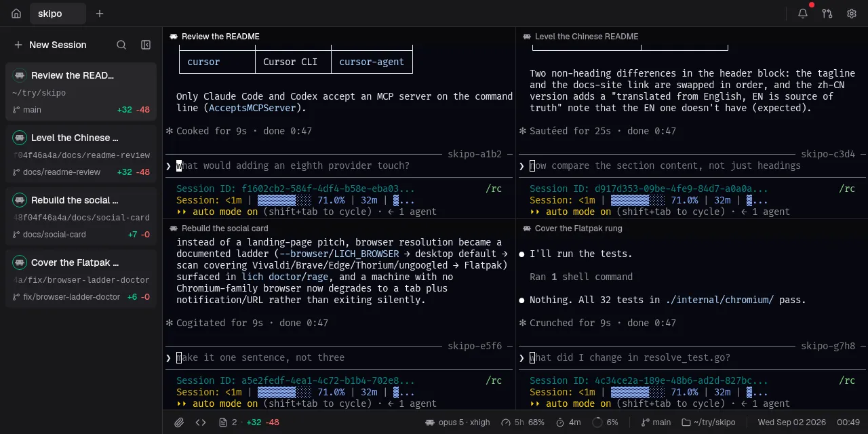868x434 pixels.
Task: Click +32 -48 diff stats in status bar
Action: pyautogui.click(x=262, y=422)
